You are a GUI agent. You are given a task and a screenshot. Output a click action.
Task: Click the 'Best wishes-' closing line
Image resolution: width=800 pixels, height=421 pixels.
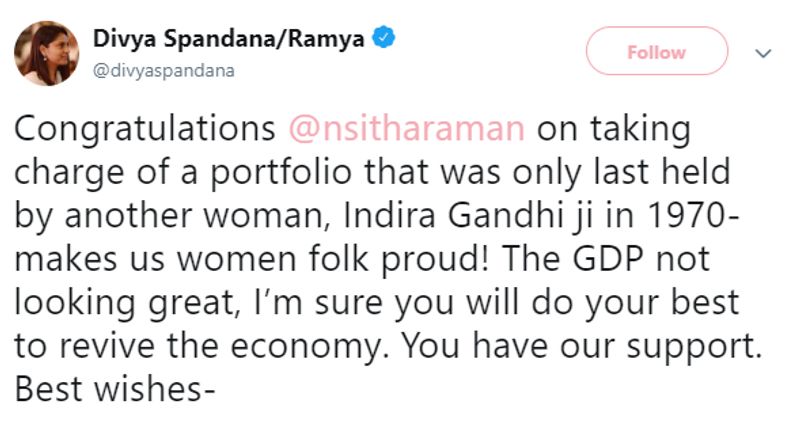click(x=116, y=386)
